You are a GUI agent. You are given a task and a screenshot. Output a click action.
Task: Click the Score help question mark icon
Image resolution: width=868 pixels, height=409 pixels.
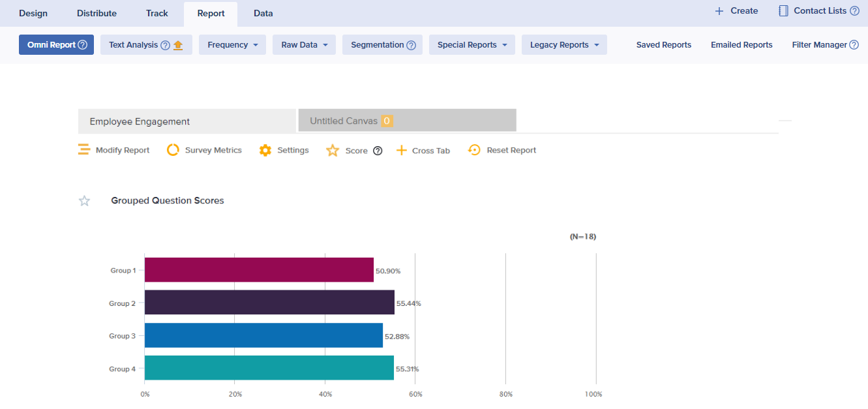tap(378, 151)
